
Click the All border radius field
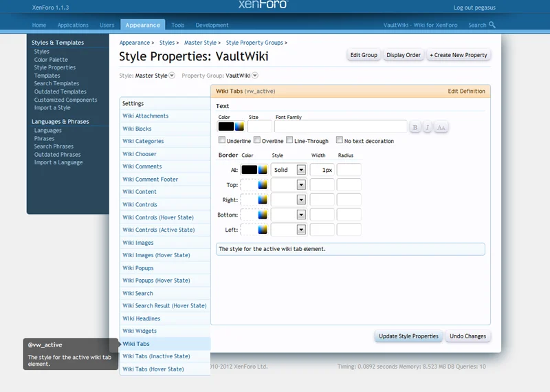tap(349, 170)
